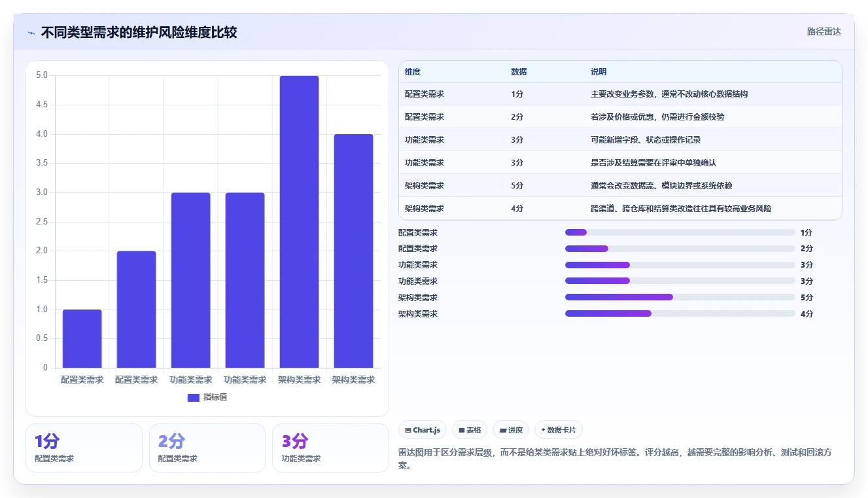
Task: Click the 4.5 y-axis label
Action: click(x=42, y=105)
